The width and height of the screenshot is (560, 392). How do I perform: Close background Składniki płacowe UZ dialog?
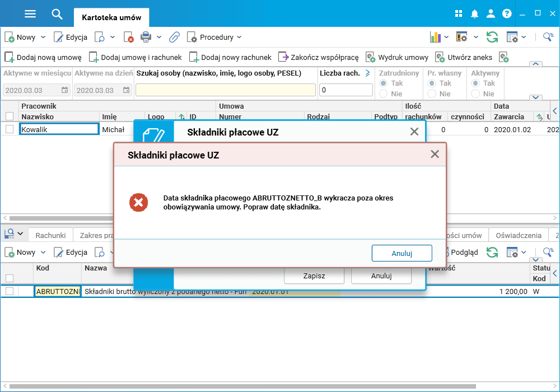[x=414, y=132]
